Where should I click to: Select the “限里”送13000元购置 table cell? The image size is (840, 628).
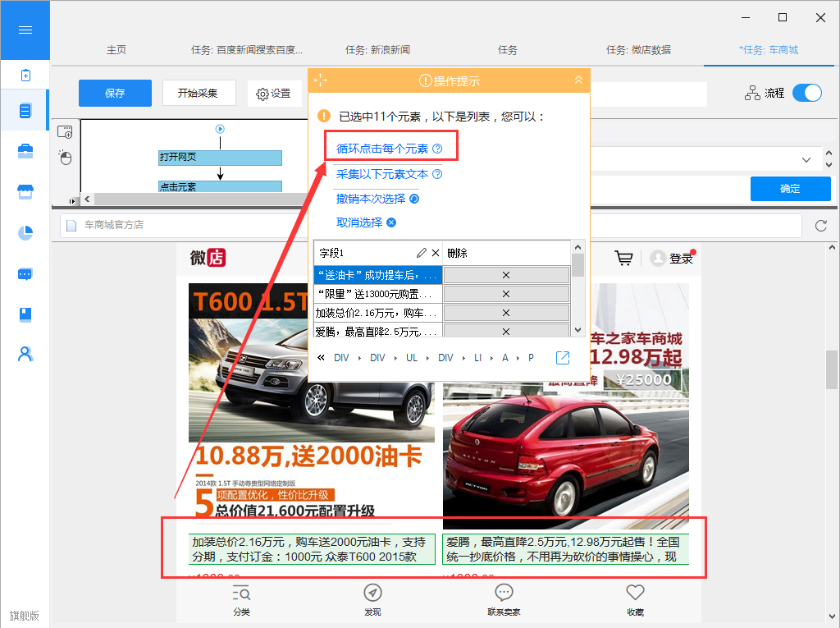coord(378,294)
